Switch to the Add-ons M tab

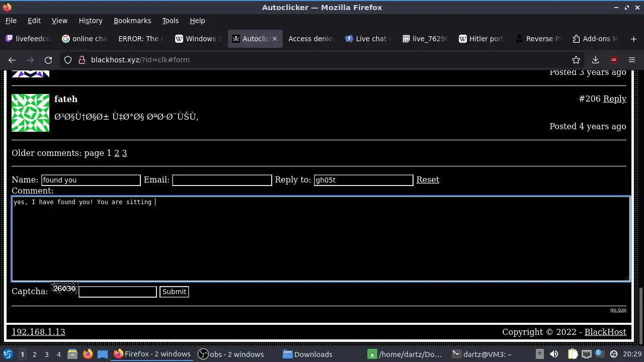tap(595, 39)
